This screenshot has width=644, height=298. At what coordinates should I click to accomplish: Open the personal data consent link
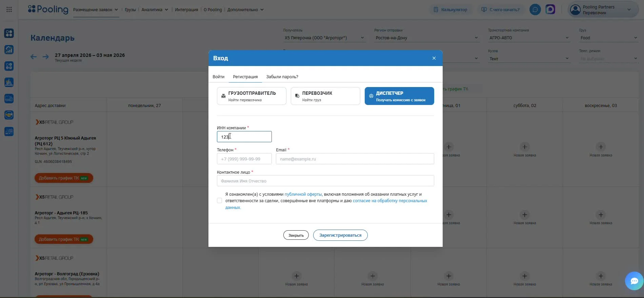[390, 201]
